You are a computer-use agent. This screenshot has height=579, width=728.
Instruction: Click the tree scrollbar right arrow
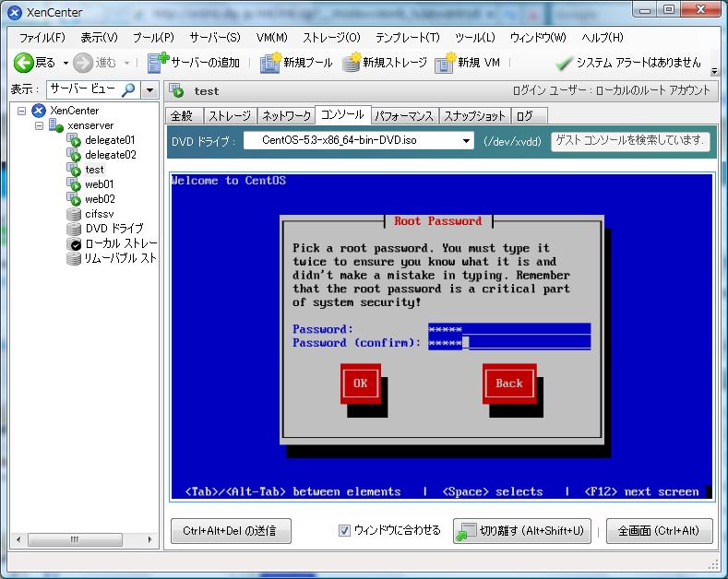tap(149, 539)
